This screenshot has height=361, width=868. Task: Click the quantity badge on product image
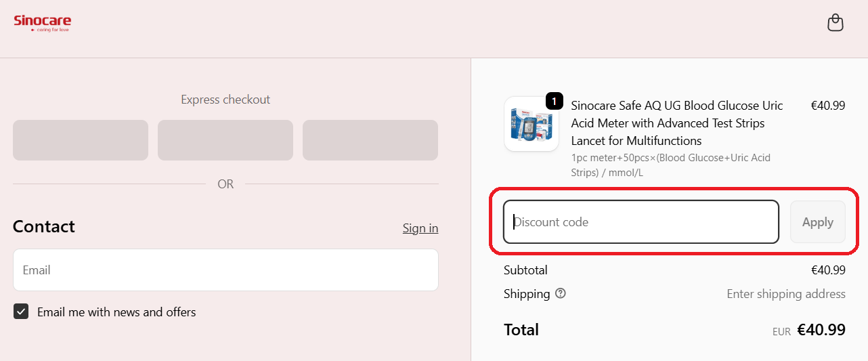coord(554,102)
